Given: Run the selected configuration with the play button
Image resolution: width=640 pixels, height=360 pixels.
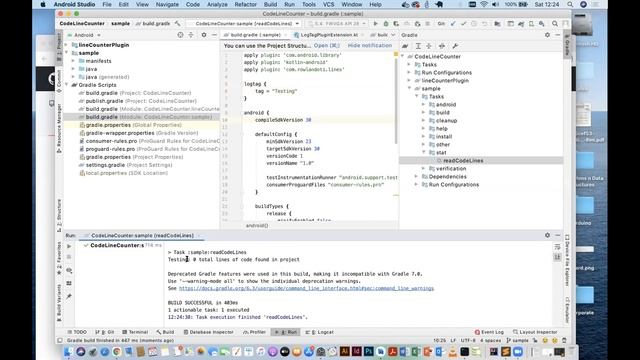Looking at the screenshot, I should (x=376, y=24).
